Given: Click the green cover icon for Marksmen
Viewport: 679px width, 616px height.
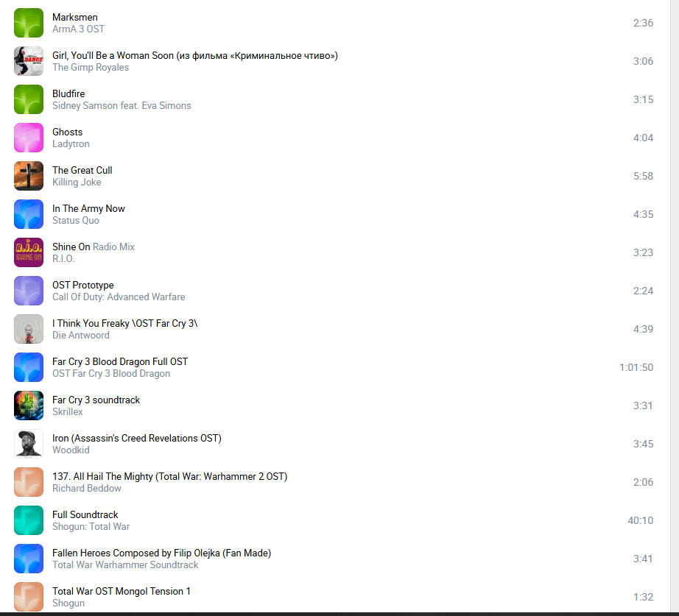Looking at the screenshot, I should (29, 23).
